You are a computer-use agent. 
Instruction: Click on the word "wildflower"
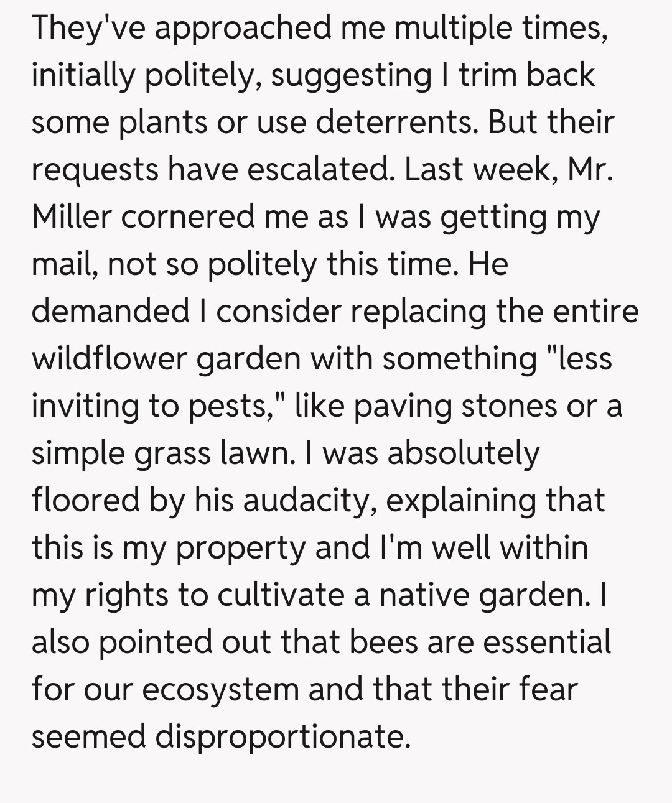pos(110,358)
